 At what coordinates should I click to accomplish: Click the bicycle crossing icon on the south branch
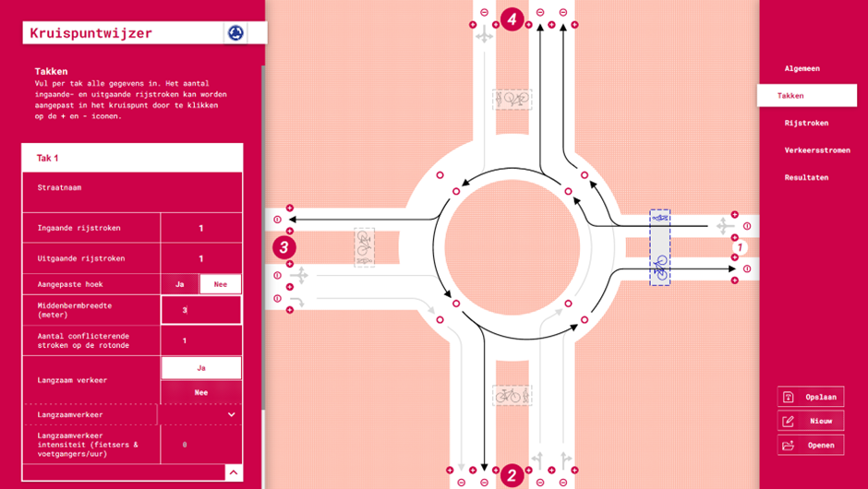tap(512, 395)
